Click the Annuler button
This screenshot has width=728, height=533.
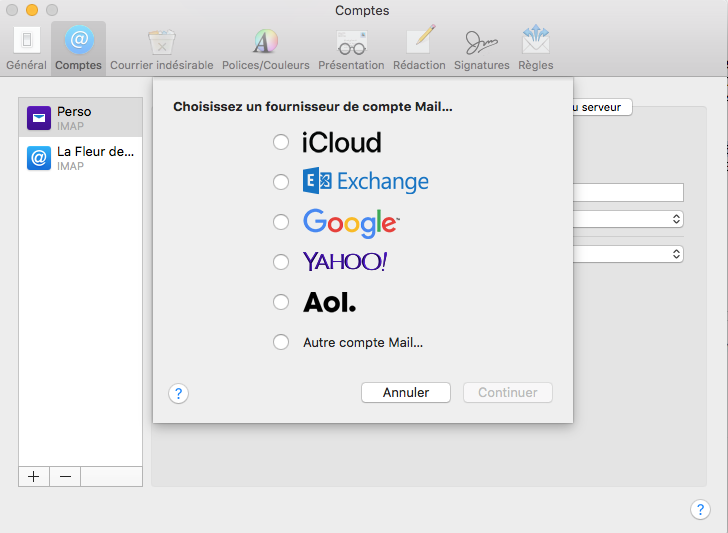pyautogui.click(x=405, y=393)
